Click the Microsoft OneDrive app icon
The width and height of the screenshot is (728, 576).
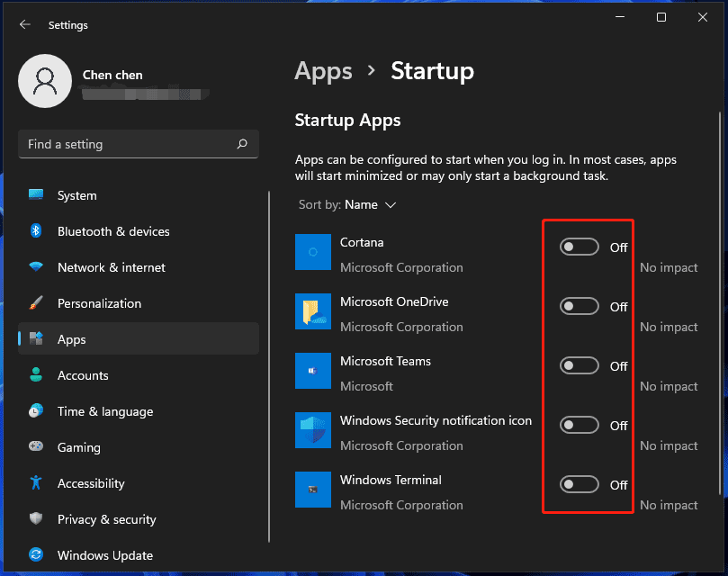[x=313, y=311]
